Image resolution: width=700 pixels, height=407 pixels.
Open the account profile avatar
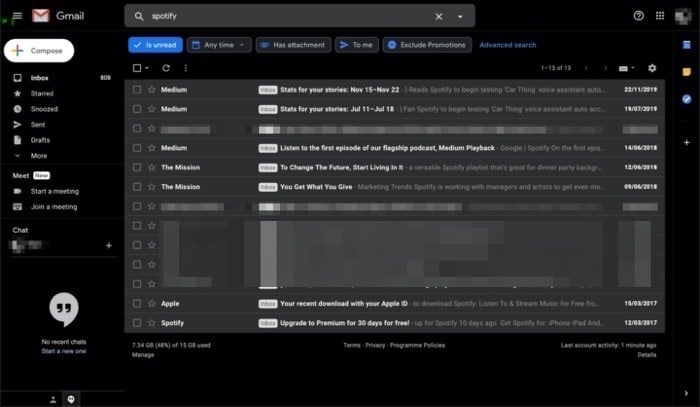[x=683, y=17]
